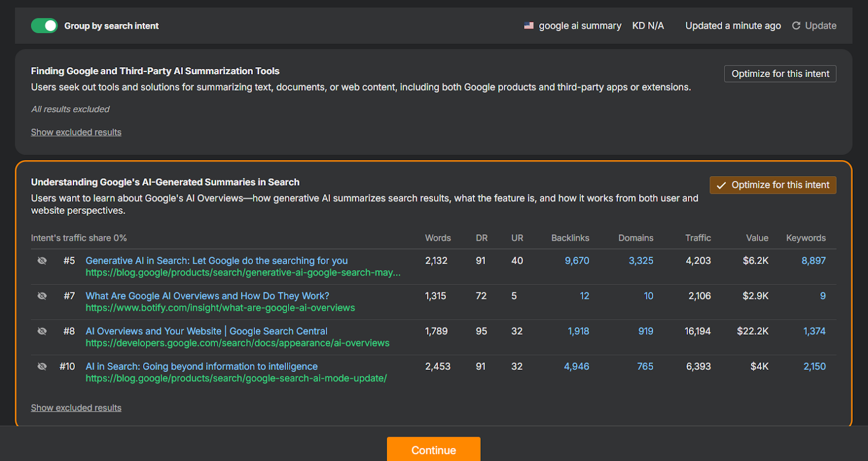Click the KD N/A label
The image size is (868, 461).
tap(648, 25)
